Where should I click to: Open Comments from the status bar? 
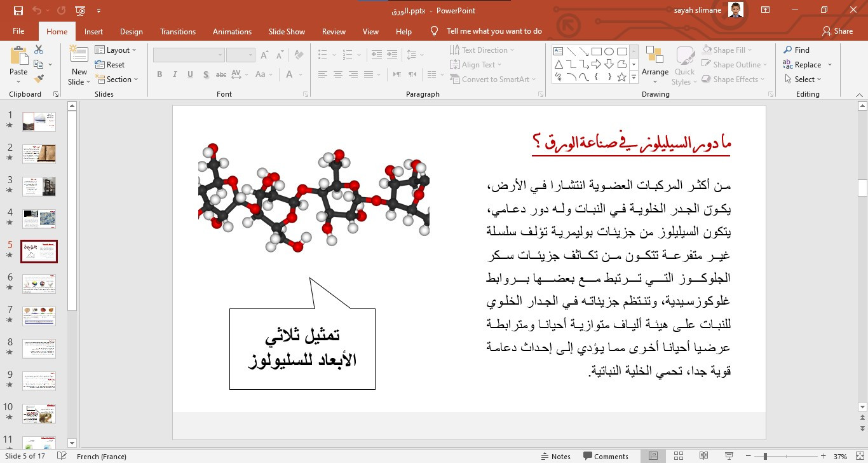[x=607, y=456]
